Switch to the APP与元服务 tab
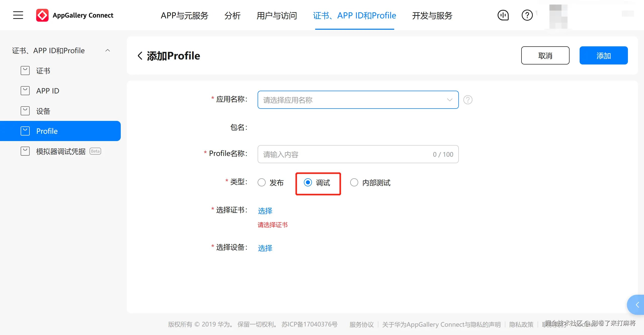Image resolution: width=644 pixels, height=335 pixels. click(184, 16)
